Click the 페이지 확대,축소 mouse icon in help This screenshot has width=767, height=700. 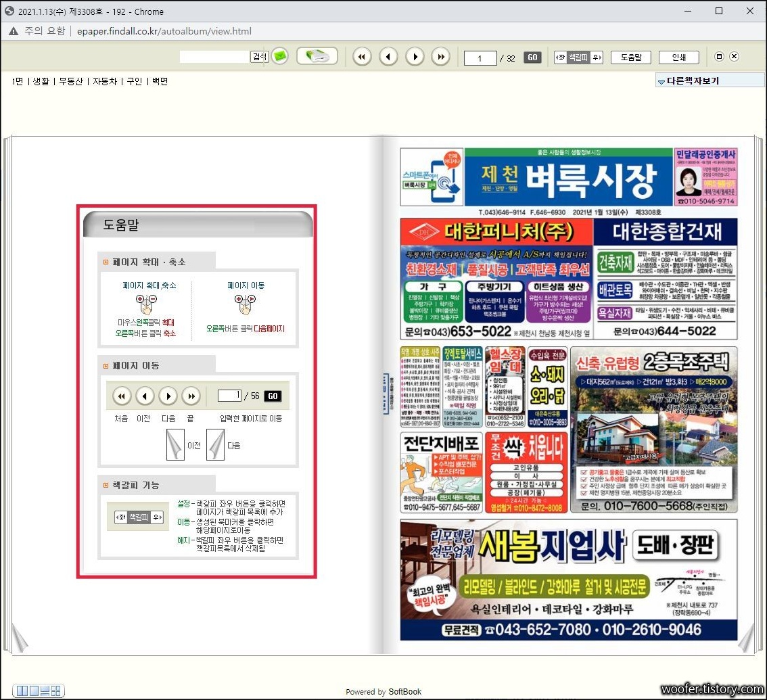pyautogui.click(x=146, y=304)
